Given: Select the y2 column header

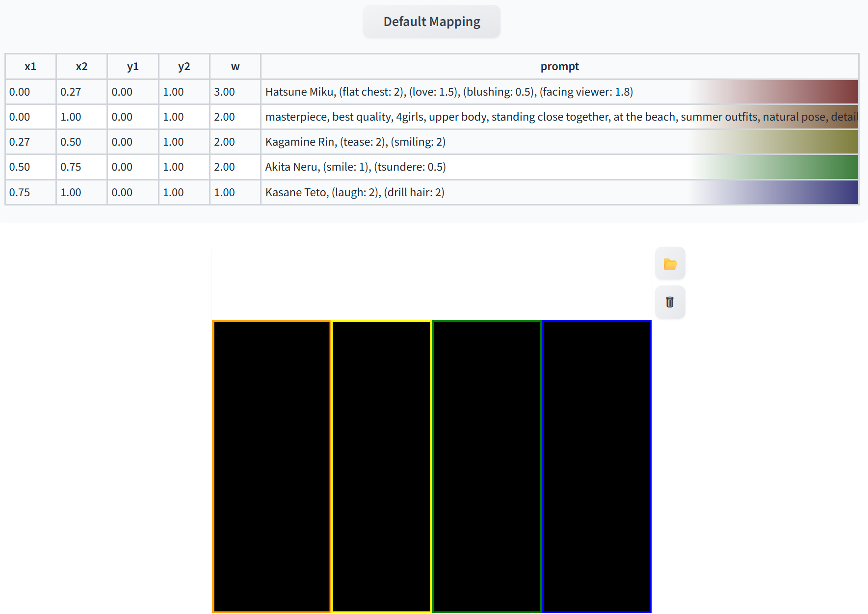Looking at the screenshot, I should point(184,66).
